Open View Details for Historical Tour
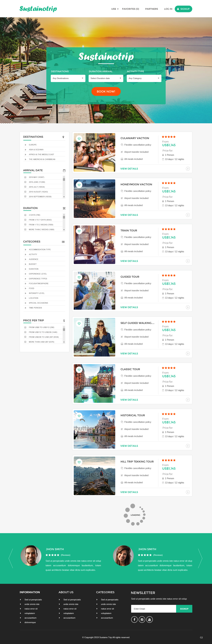This screenshot has width=212, height=644. (x=129, y=446)
